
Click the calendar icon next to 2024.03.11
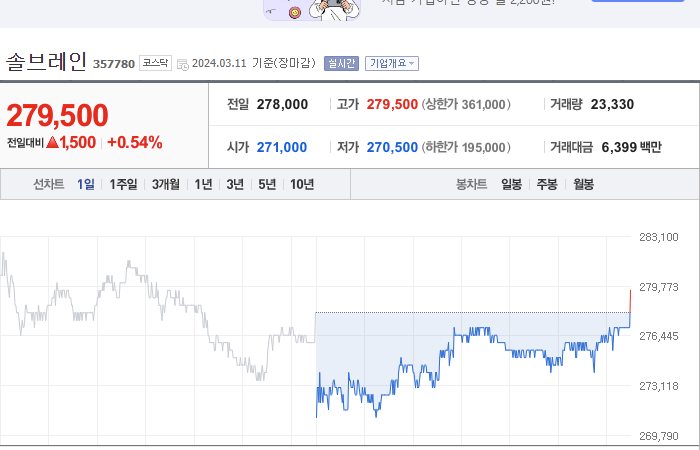tap(183, 64)
